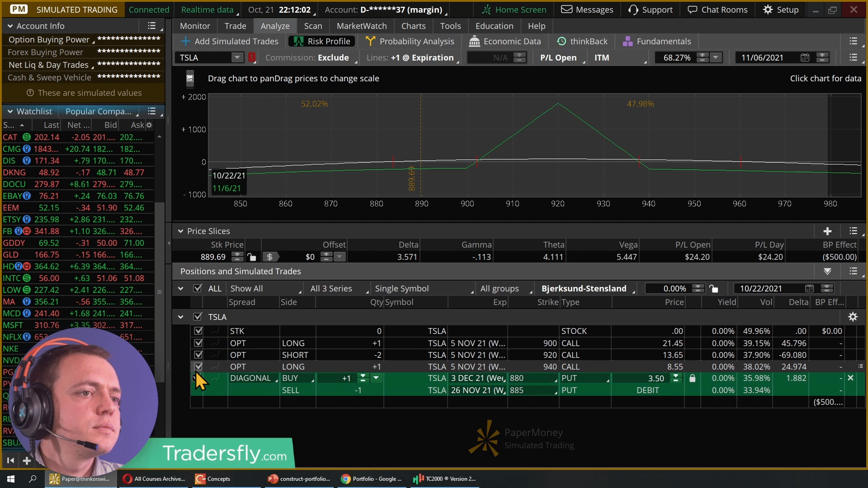Open Watchlist columns settings gear
Image resolution: width=868 pixels, height=488 pixels.
point(149,125)
